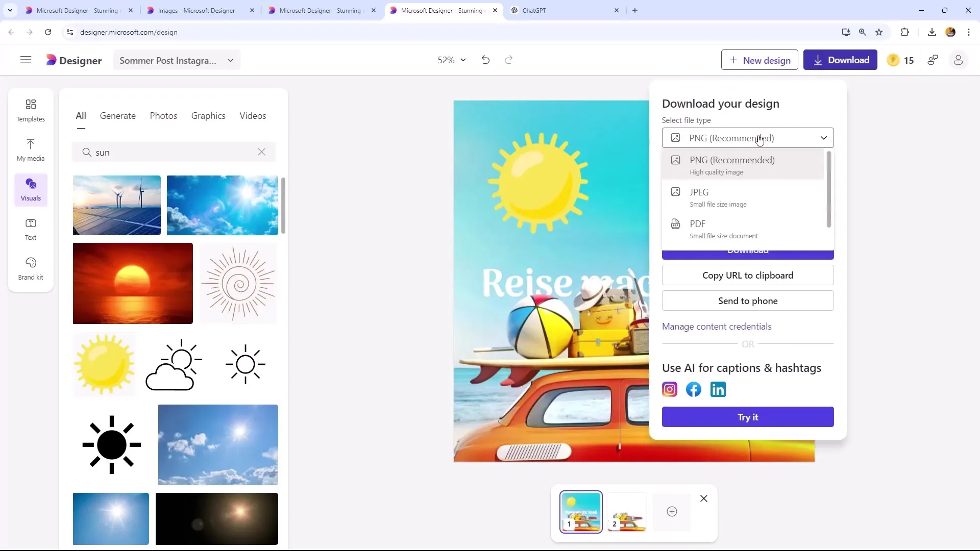Redo the last action
980x551 pixels.
508,60
